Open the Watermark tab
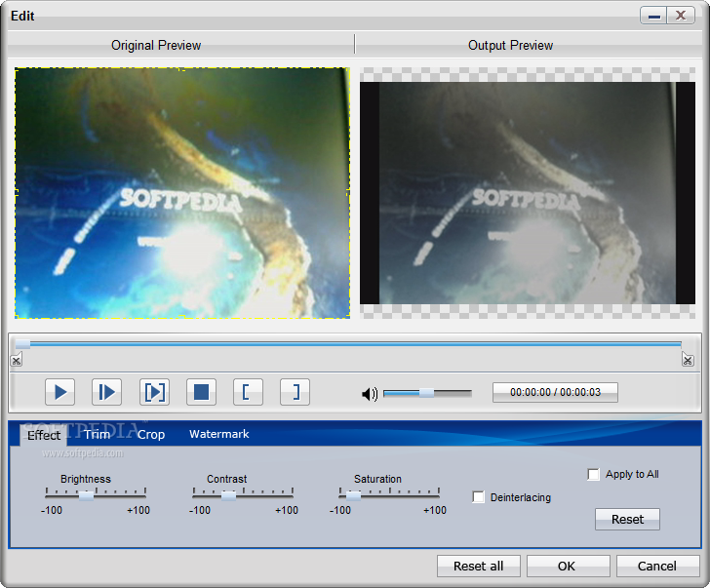The height and width of the screenshot is (588, 710). click(x=219, y=434)
